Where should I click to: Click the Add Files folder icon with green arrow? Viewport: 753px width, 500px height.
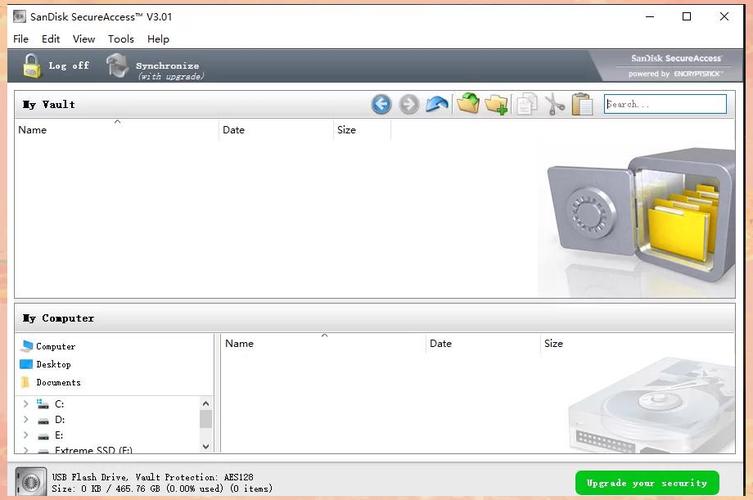point(467,104)
